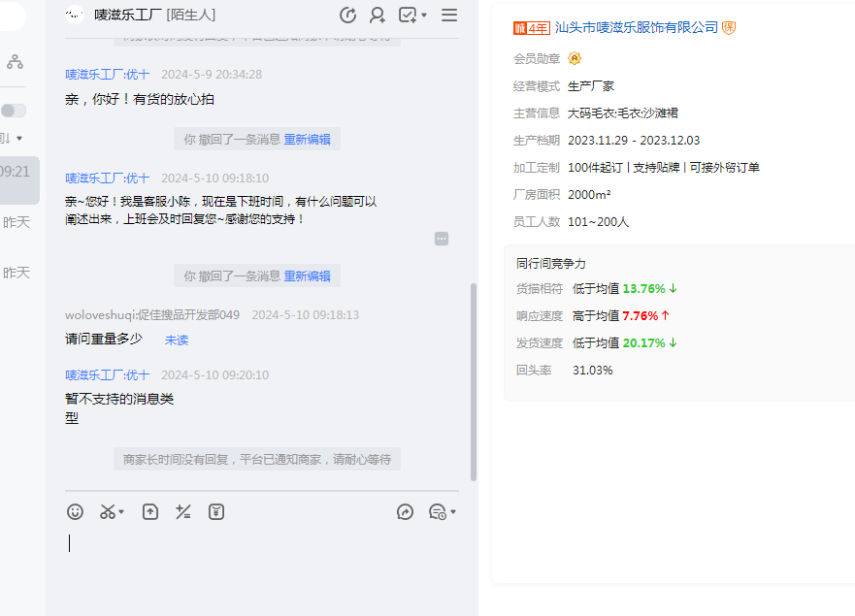Expand the checkmark chat-plus dropdown in header
Screen dimensions: 855x616
[424, 16]
